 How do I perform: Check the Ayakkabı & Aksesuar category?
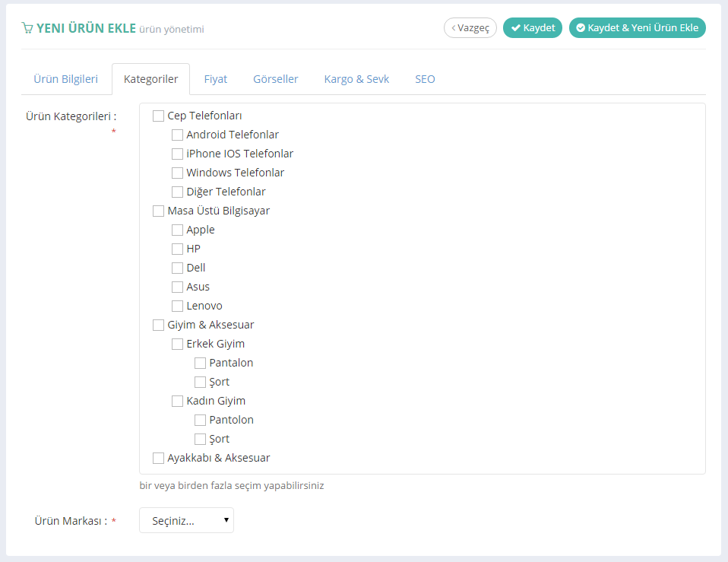pos(159,459)
